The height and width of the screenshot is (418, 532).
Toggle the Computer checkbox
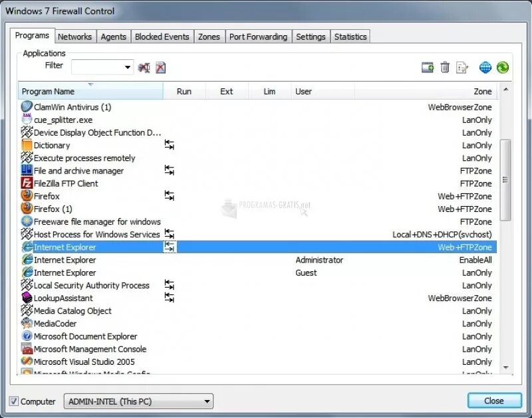pos(13,401)
